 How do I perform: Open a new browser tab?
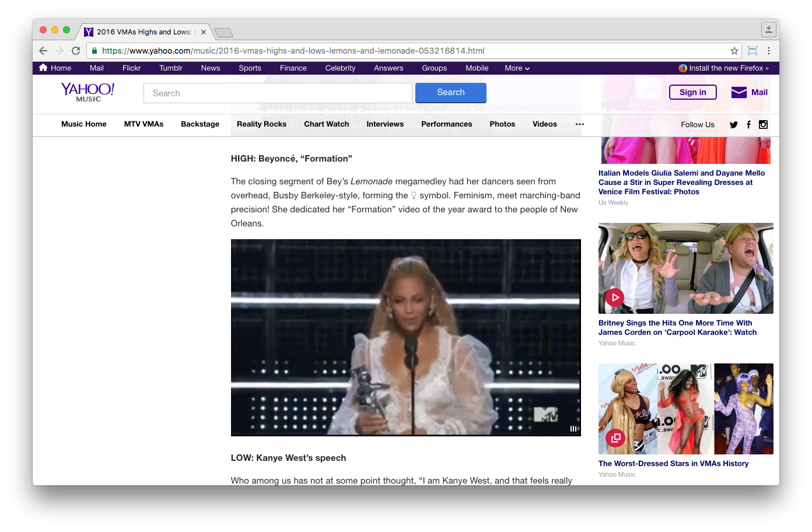(223, 32)
